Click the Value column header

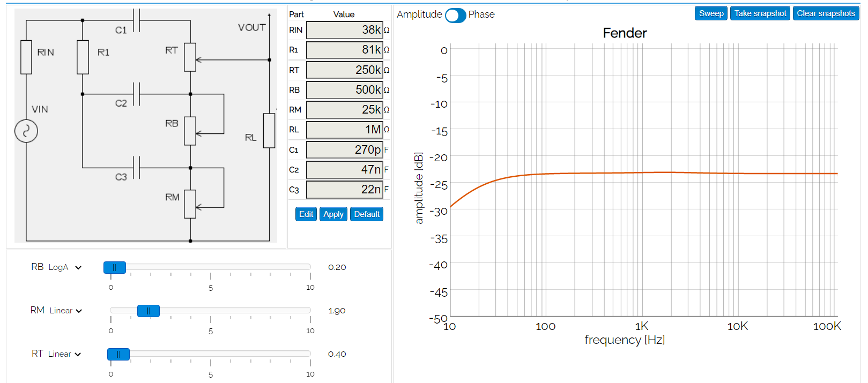[x=344, y=14]
